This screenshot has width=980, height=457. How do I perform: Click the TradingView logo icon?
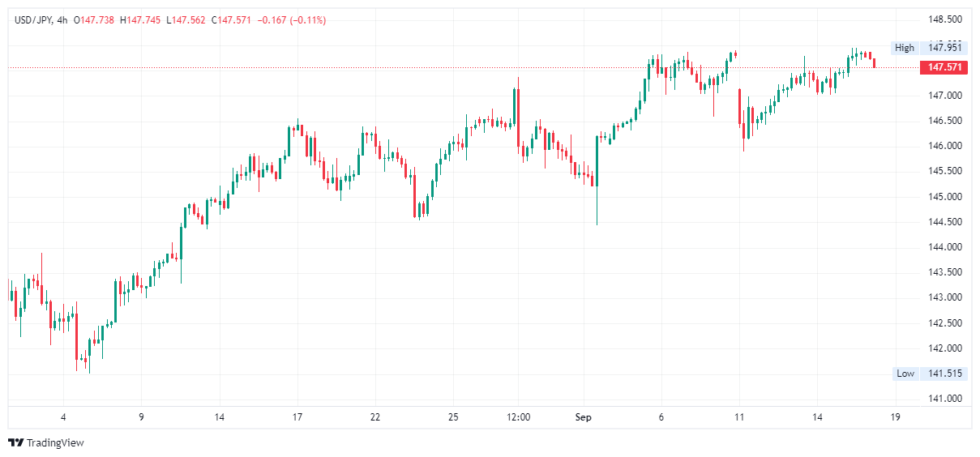15,442
